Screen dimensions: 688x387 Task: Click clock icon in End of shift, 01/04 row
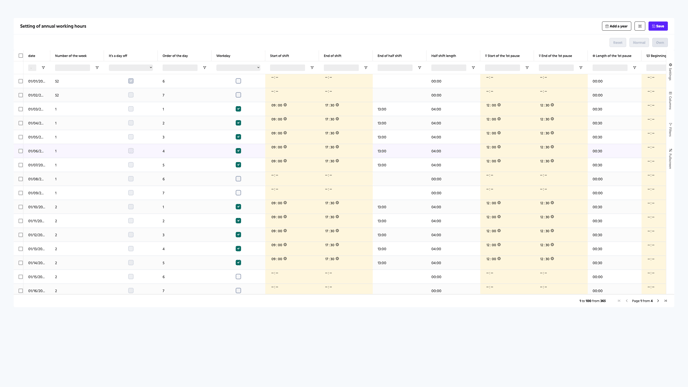pyautogui.click(x=337, y=119)
